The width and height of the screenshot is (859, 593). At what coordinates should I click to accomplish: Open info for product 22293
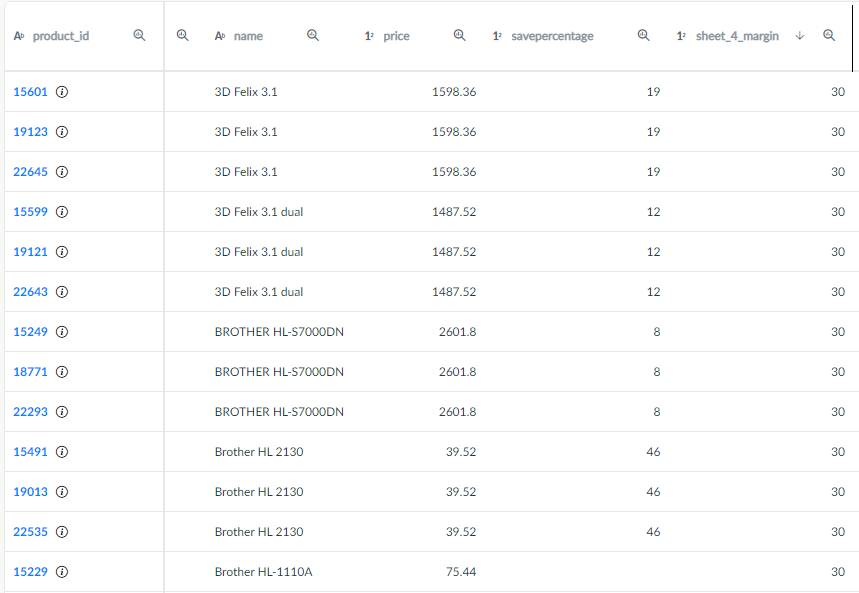(x=62, y=411)
